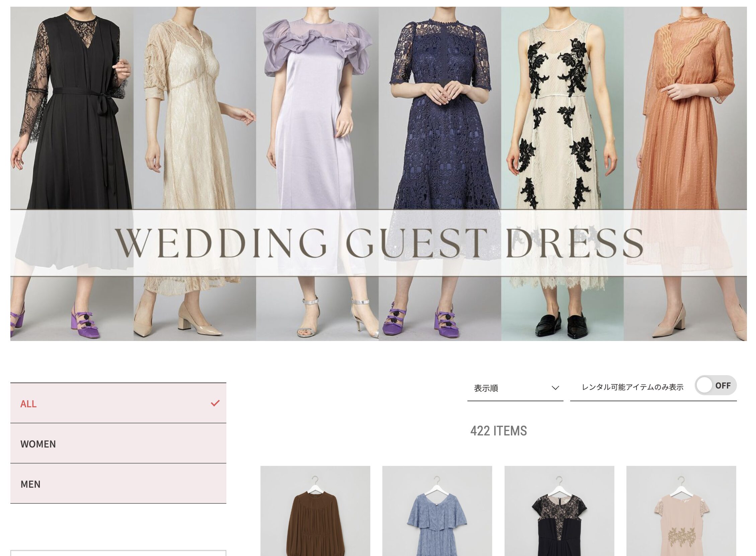Click the red checkmark beside ALL
This screenshot has height=556, width=756.
pyautogui.click(x=215, y=403)
